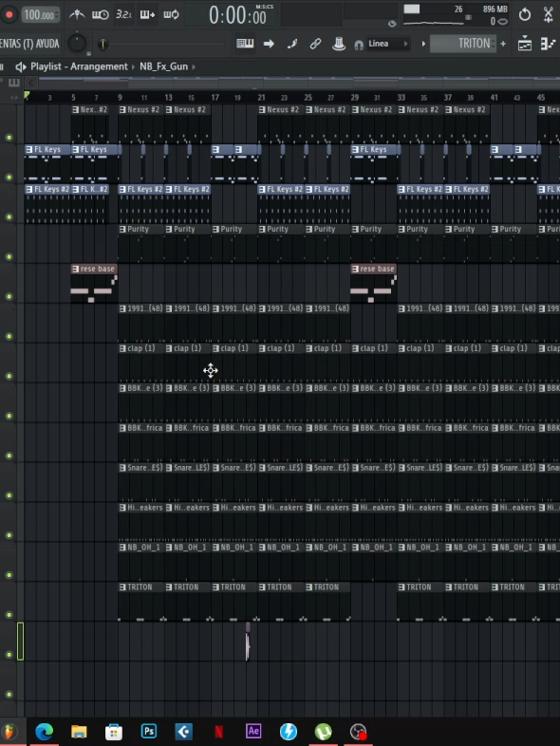Mute the track holding BBK..frica clips
The width and height of the screenshot is (560, 746).
(x=9, y=456)
